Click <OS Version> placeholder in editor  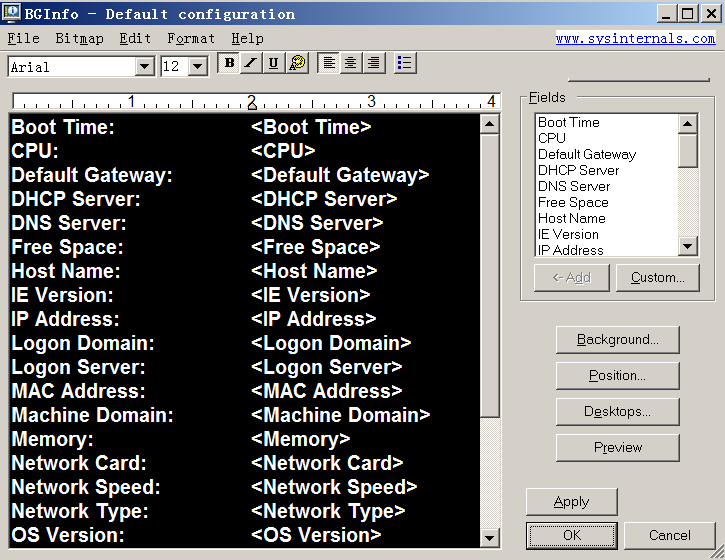(316, 535)
